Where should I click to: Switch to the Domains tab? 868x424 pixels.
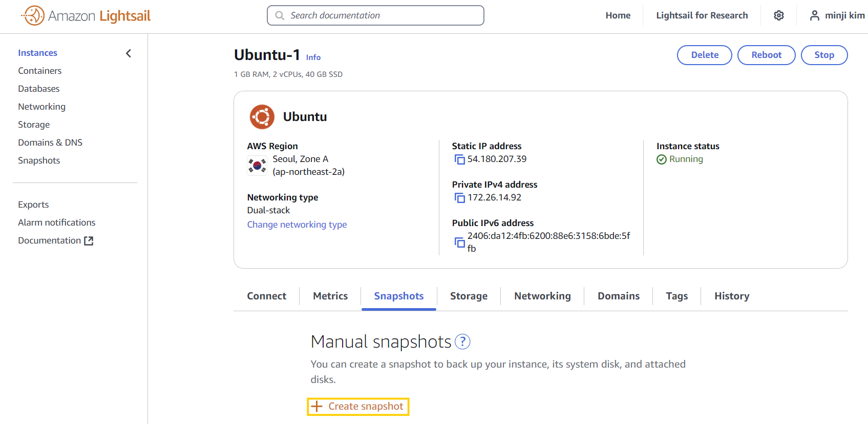tap(618, 296)
